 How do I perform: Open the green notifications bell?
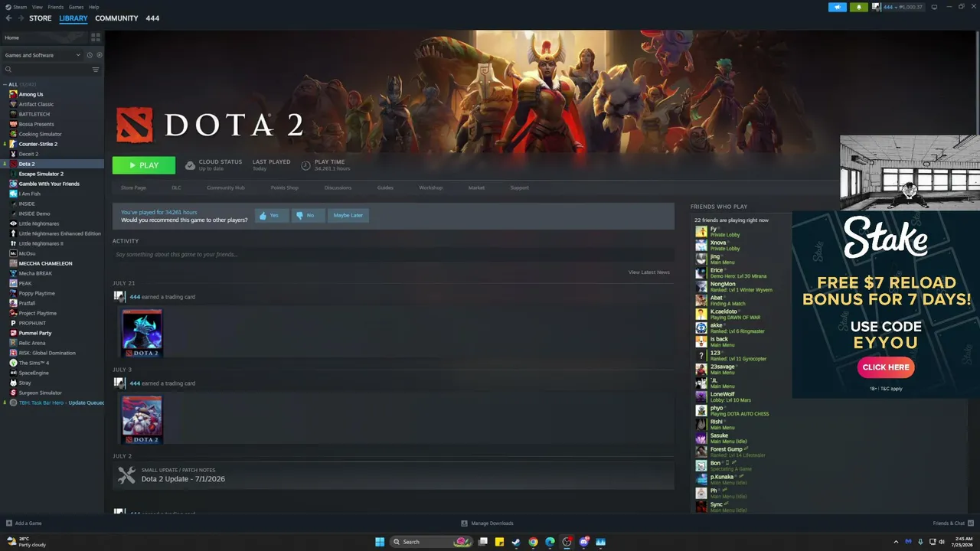tap(858, 7)
